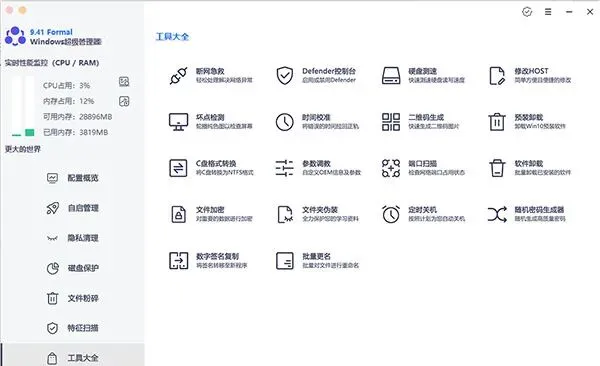Launch the 端口扫描 port scanner

click(423, 168)
